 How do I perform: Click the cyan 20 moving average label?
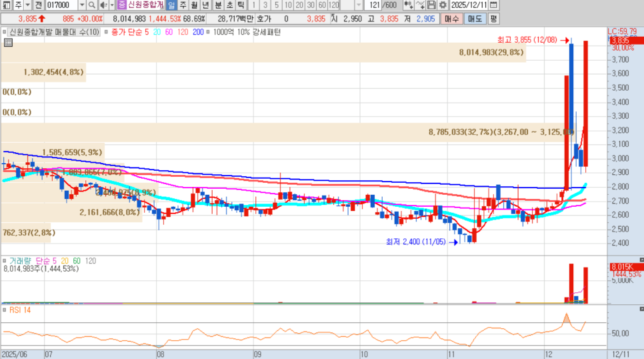point(157,32)
